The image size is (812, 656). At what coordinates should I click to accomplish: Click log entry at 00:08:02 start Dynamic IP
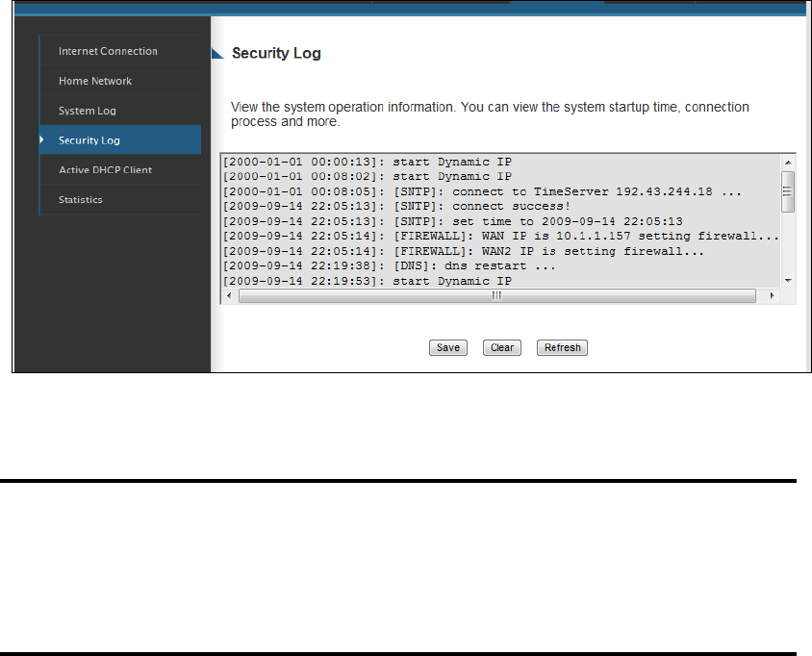point(368,177)
